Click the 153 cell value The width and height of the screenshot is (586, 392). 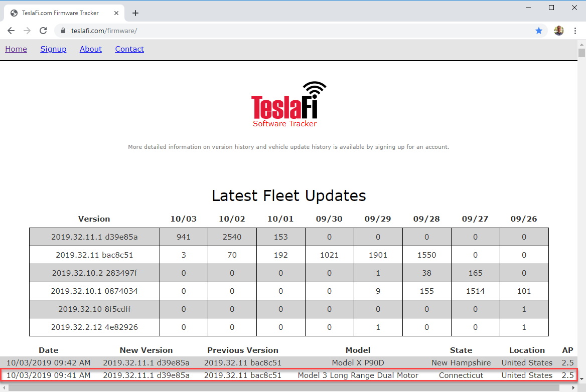(280, 237)
